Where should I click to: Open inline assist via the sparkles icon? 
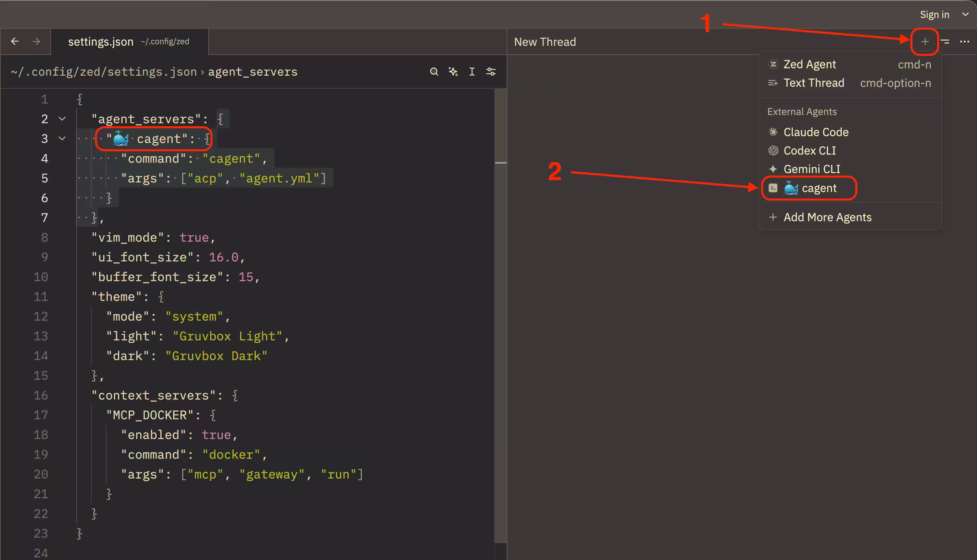click(x=453, y=71)
